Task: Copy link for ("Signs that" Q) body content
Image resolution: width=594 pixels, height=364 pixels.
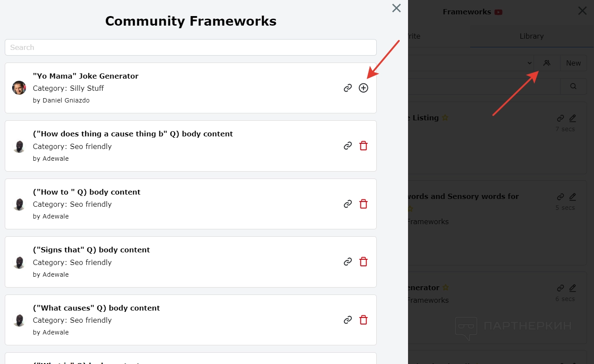Action: [348, 262]
